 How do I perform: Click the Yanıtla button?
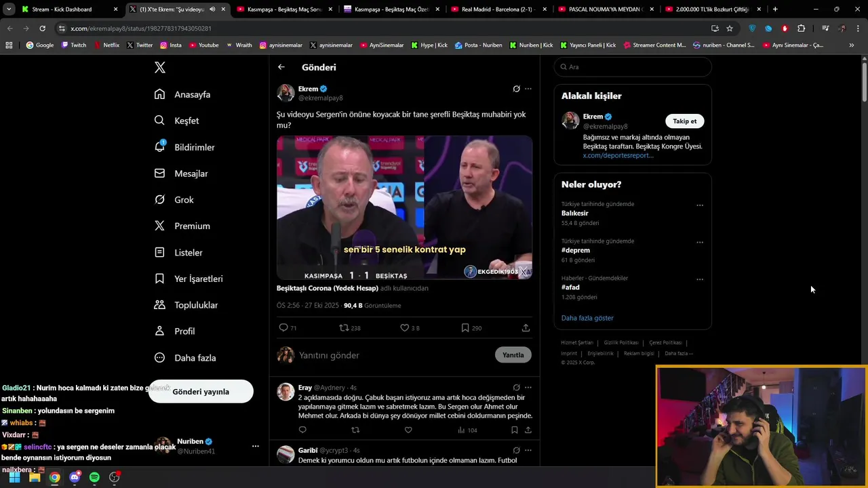pos(513,354)
